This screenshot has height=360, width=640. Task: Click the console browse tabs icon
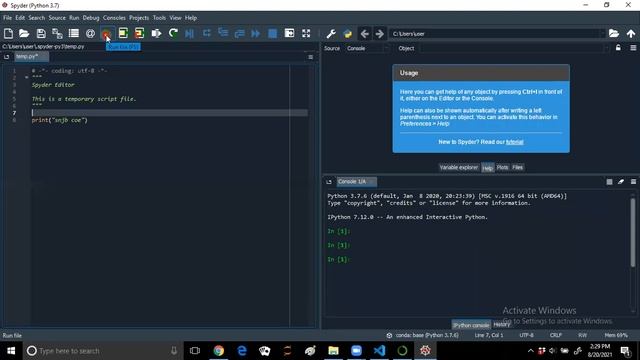(x=329, y=182)
